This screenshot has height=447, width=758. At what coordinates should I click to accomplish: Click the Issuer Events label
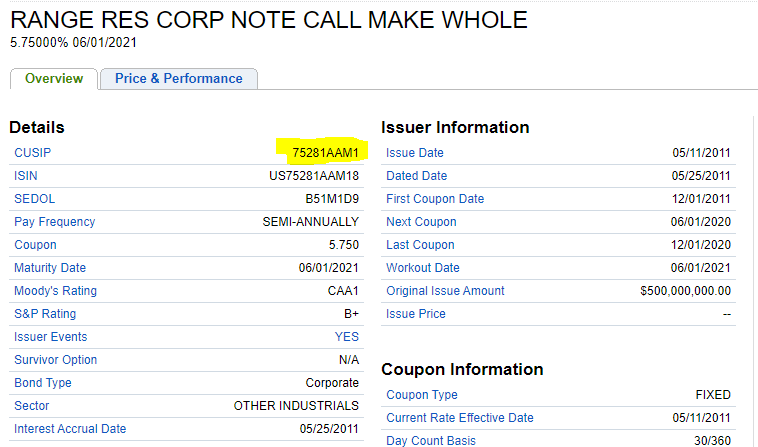click(51, 337)
